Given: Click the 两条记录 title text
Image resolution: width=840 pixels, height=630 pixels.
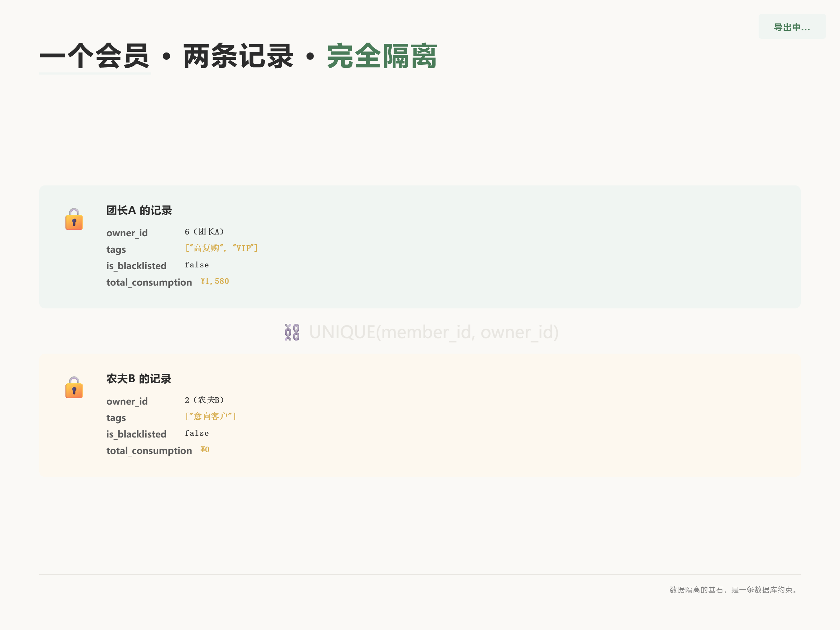Looking at the screenshot, I should tap(238, 56).
